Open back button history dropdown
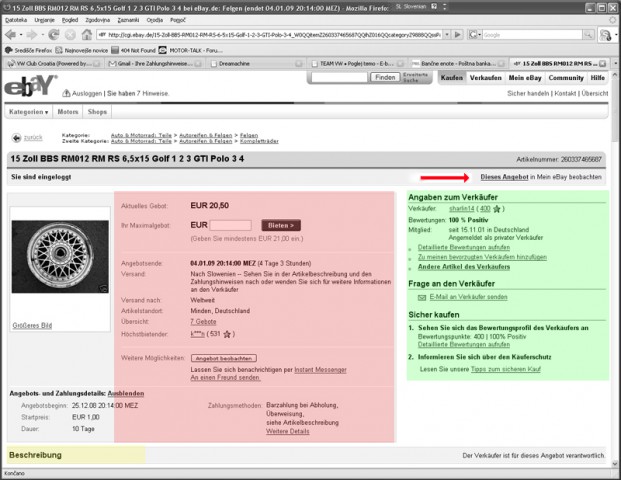Screen dimensions: 621x480 21,35
